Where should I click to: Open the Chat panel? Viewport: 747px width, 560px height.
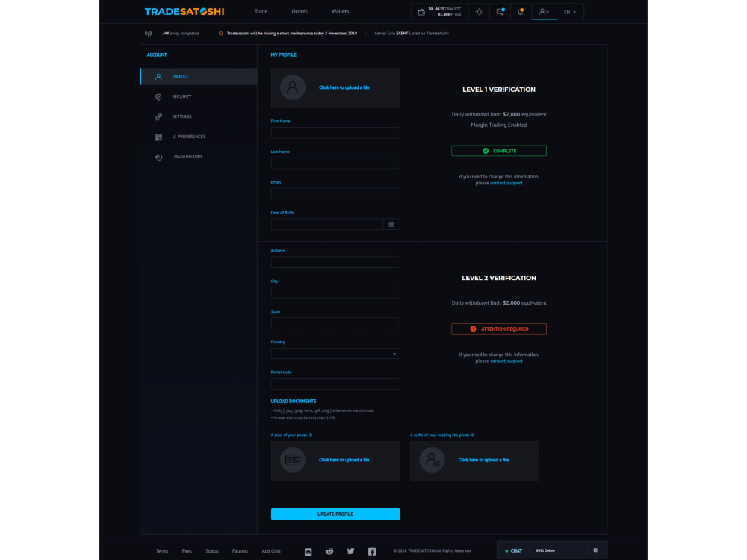coord(514,551)
